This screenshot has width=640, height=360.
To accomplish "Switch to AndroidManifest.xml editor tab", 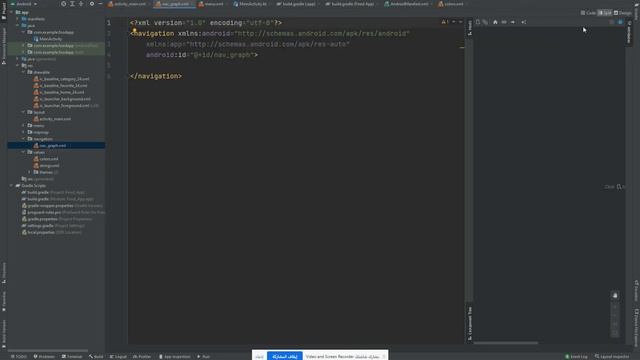I will coord(407,4).
